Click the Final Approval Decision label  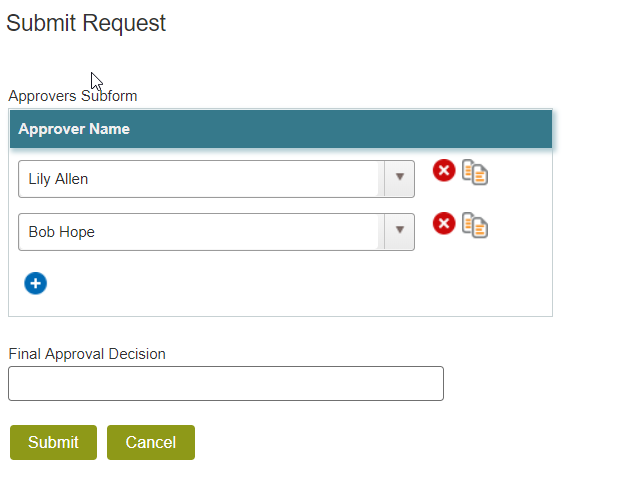pos(87,353)
